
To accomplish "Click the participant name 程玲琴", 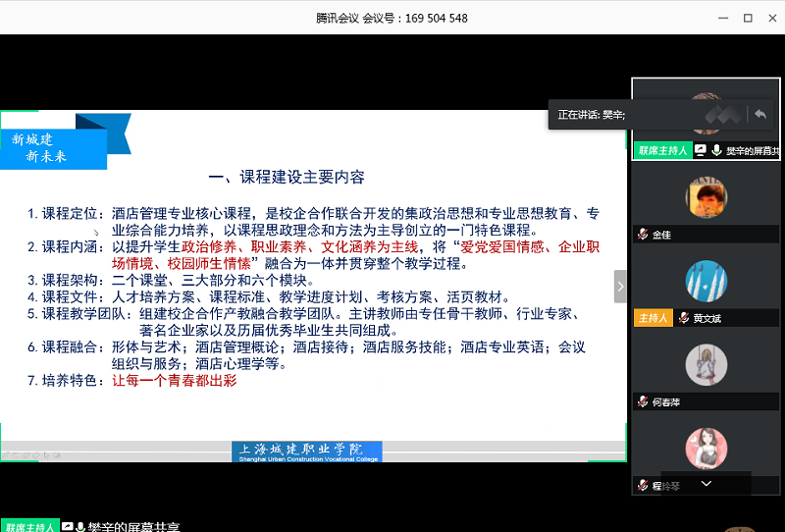I will pyautogui.click(x=666, y=486).
